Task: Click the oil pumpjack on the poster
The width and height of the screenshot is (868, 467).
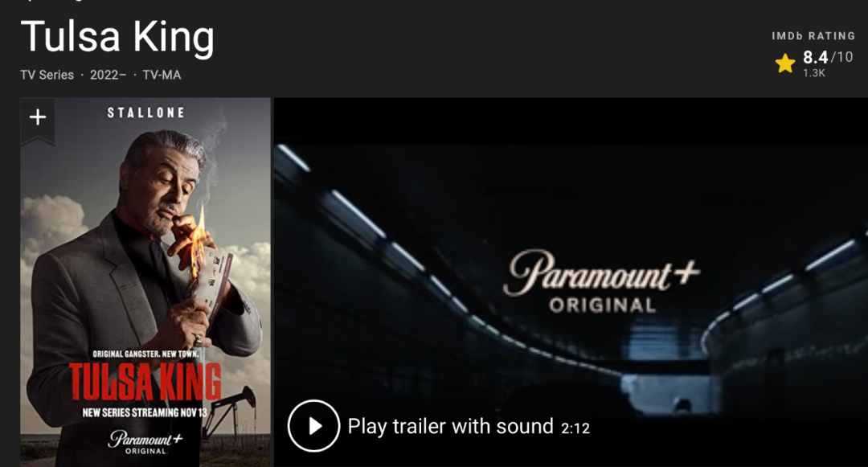Action: 232,412
